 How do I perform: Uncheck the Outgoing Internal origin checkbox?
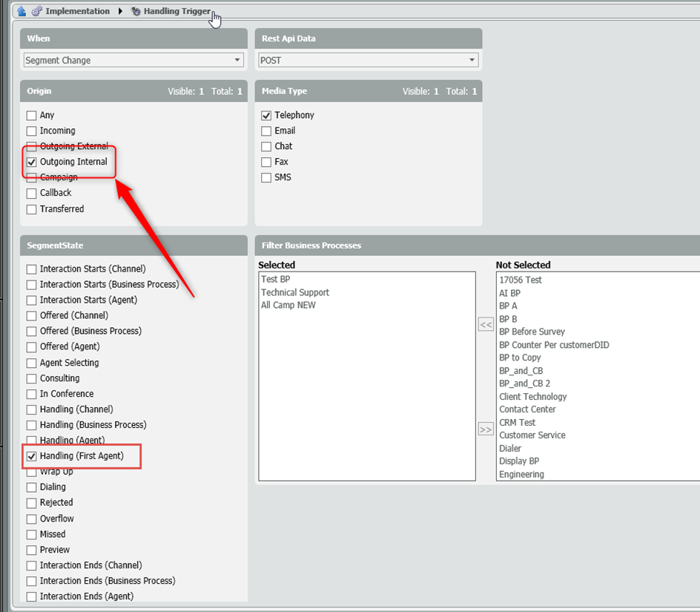pyautogui.click(x=31, y=162)
